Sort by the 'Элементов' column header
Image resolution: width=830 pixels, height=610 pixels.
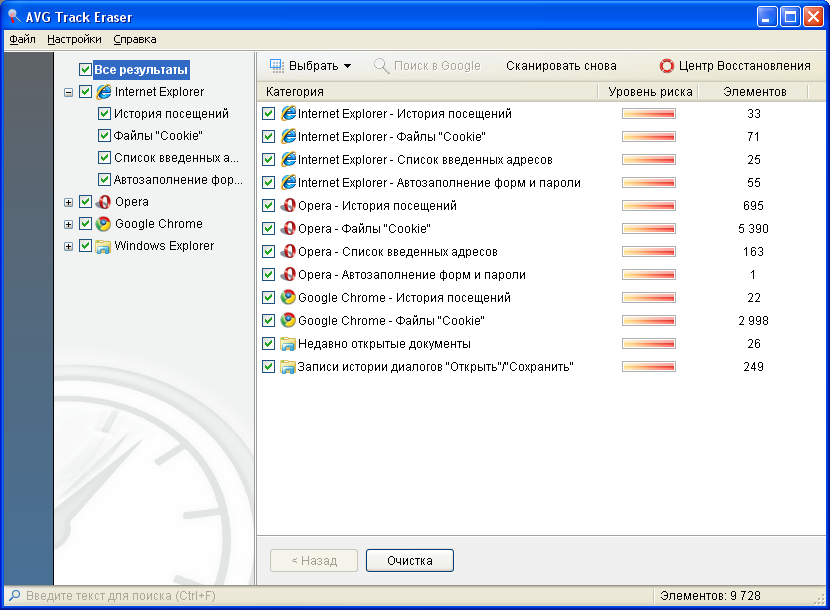(x=753, y=92)
